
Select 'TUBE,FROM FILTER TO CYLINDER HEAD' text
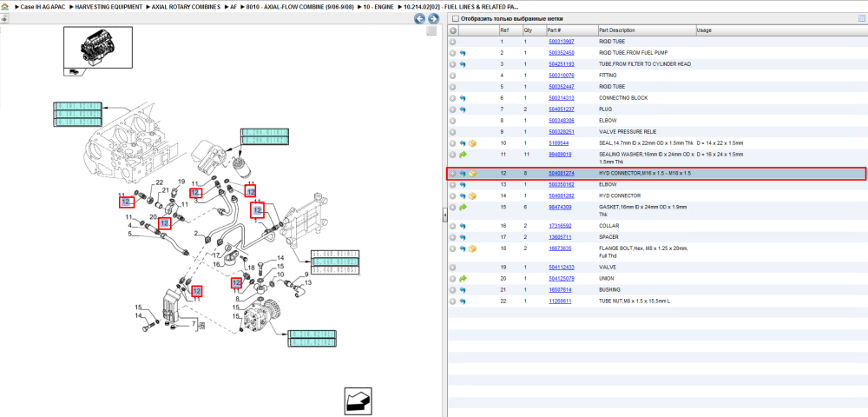[x=645, y=64]
